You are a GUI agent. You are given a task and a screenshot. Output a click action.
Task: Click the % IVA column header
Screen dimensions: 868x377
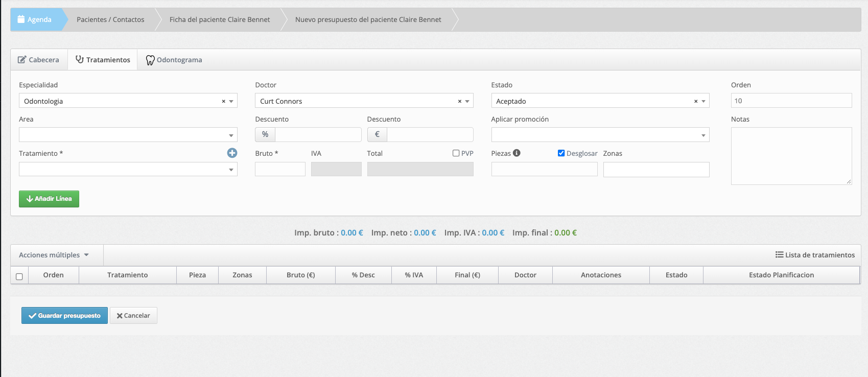(x=414, y=275)
